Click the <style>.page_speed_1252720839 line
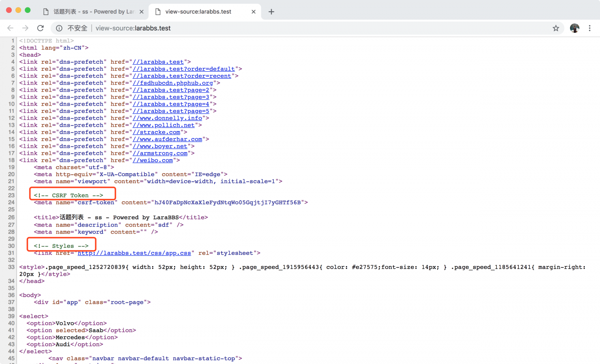 coord(302,271)
